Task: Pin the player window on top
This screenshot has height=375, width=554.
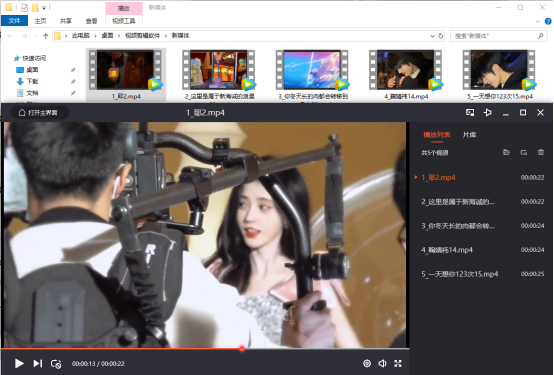Action: (488, 112)
